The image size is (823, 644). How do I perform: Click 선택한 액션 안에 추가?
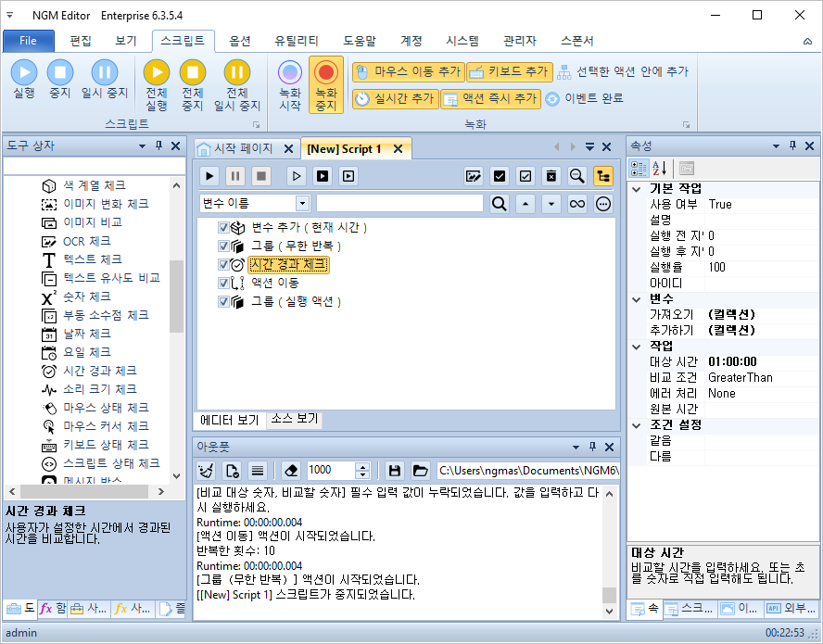623,72
